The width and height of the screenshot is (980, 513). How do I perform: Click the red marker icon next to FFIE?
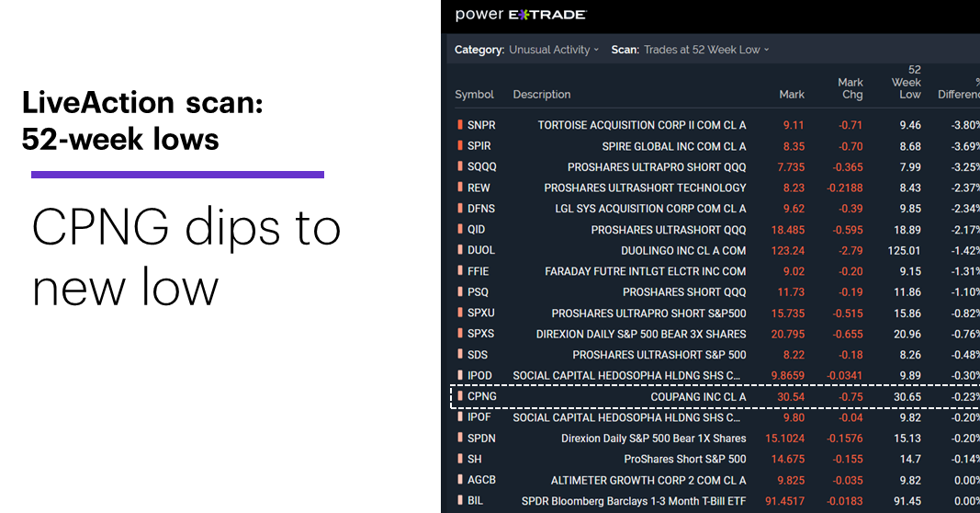click(x=460, y=271)
